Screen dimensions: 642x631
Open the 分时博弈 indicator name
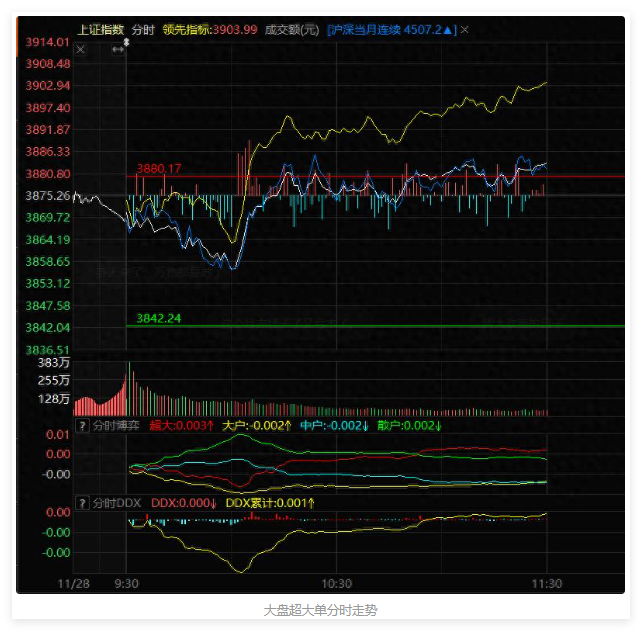click(x=116, y=426)
